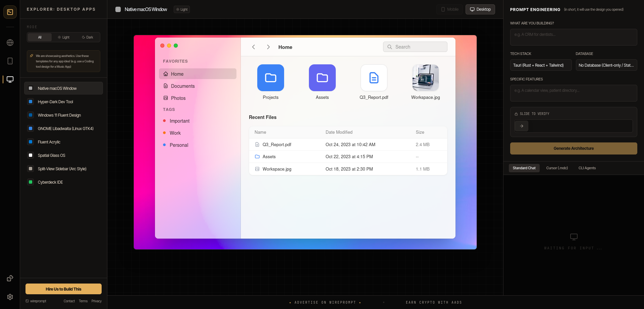Select Photos in Finder sidebar
Viewport: 644px width, 309px height.
[198, 98]
